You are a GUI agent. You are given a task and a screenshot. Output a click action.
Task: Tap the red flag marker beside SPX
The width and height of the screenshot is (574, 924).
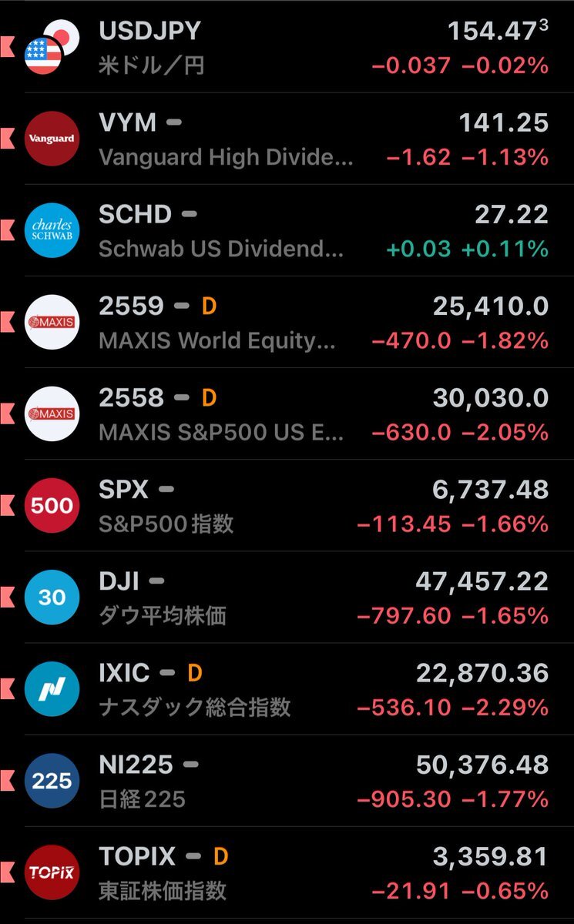(x=7, y=506)
